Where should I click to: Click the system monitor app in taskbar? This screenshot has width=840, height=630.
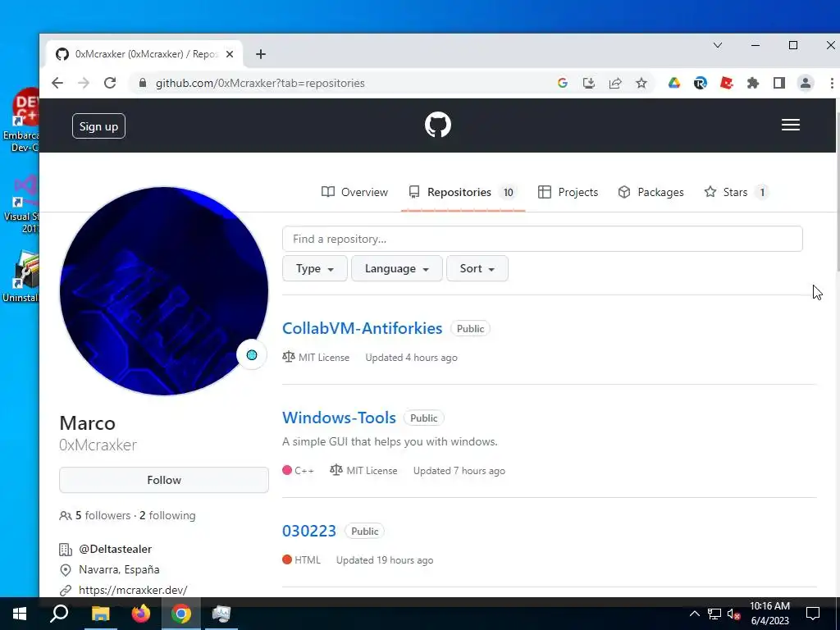coord(221,614)
